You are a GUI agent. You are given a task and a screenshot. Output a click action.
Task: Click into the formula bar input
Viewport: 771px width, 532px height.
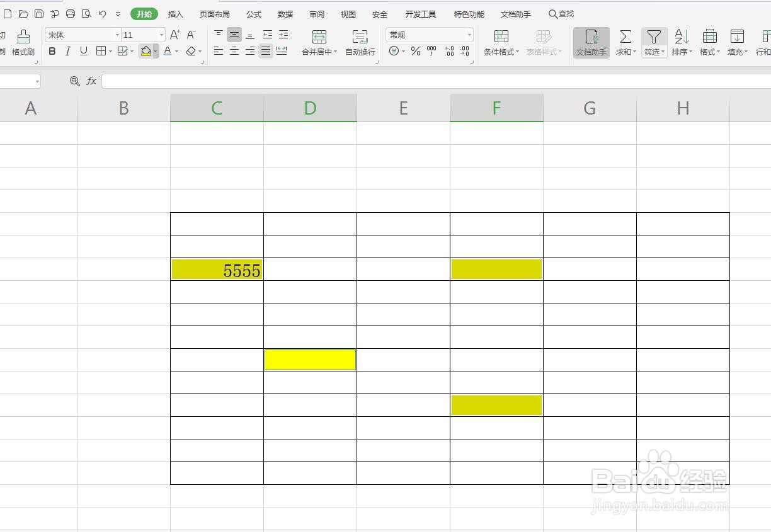click(x=436, y=81)
